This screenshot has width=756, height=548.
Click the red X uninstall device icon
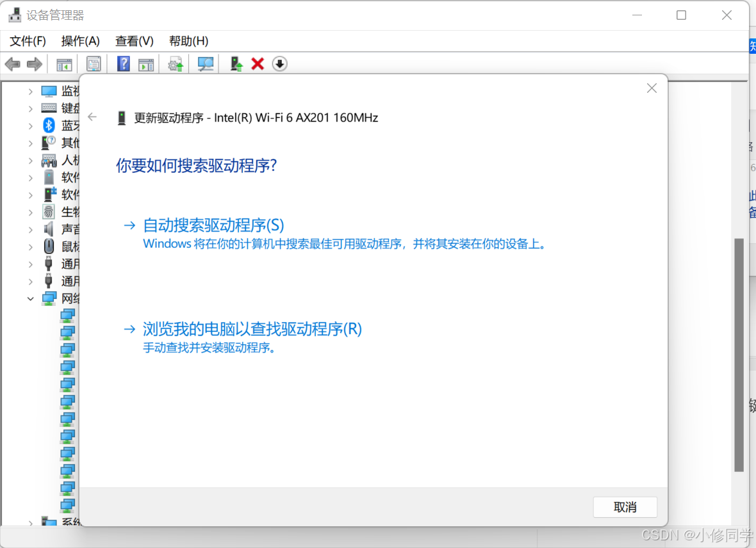258,63
